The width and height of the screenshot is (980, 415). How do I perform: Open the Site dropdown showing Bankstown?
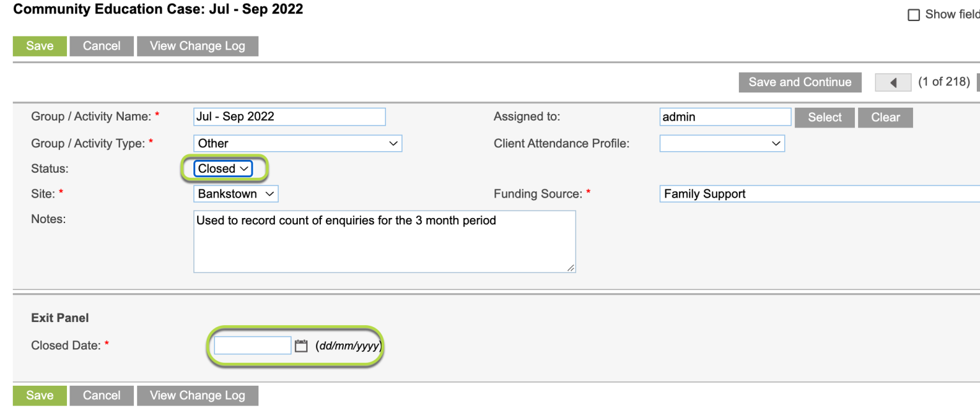click(x=235, y=193)
